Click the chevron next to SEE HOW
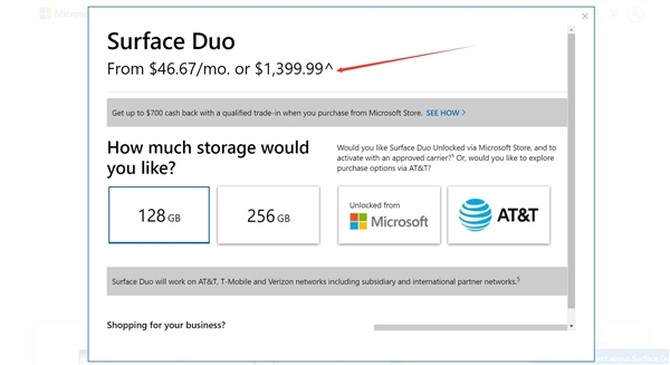The width and height of the screenshot is (670, 365). coord(464,113)
